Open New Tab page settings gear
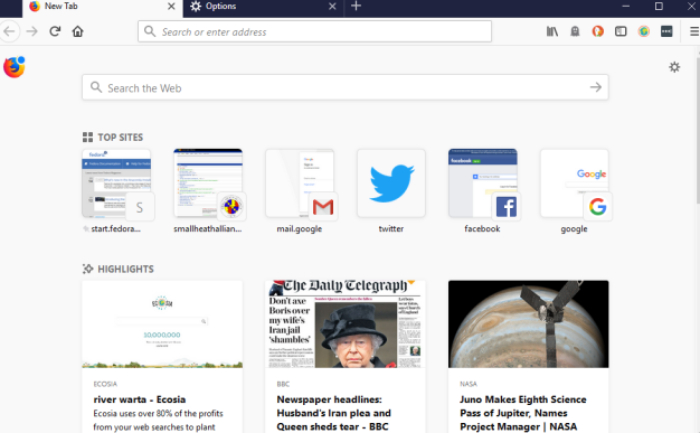 point(675,67)
